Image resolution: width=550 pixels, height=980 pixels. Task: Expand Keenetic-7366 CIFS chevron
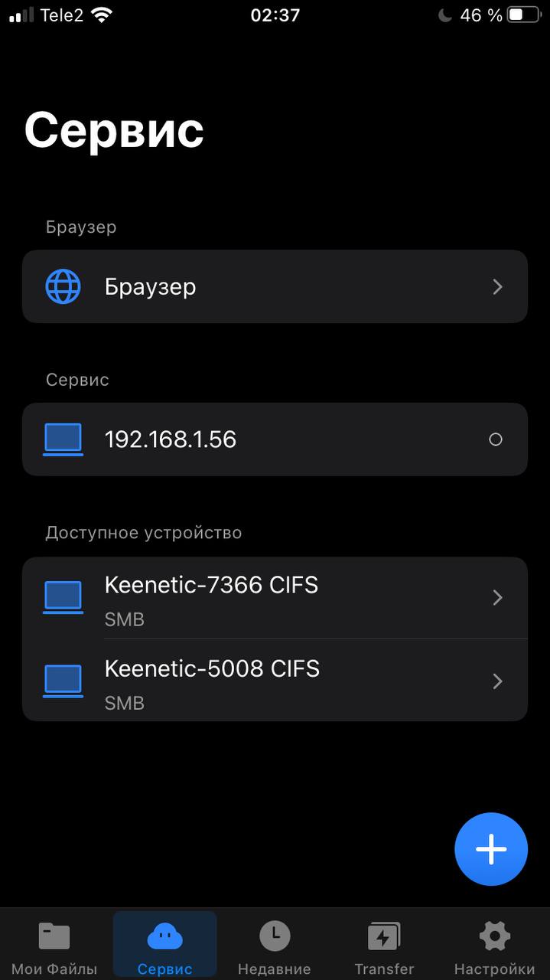[x=497, y=597]
